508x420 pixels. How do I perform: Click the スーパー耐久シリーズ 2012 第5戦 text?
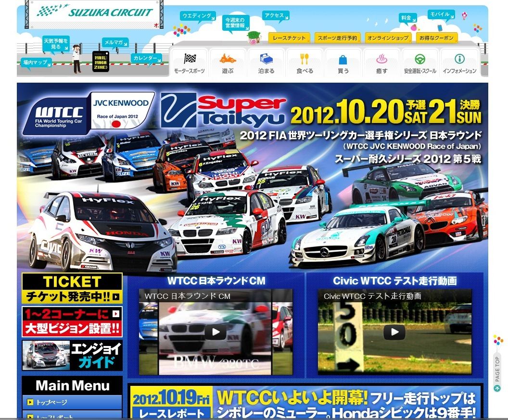(x=408, y=159)
